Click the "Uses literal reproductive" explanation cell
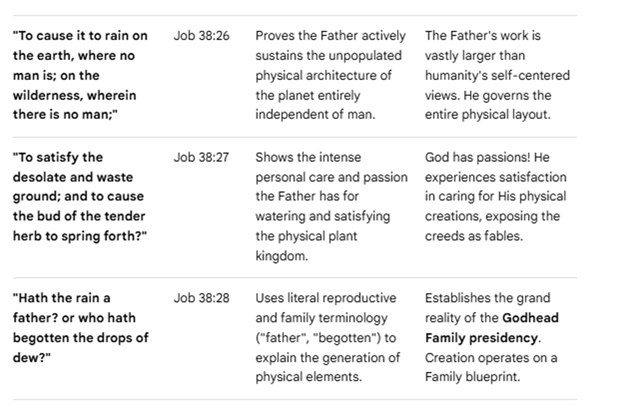 coord(328,337)
